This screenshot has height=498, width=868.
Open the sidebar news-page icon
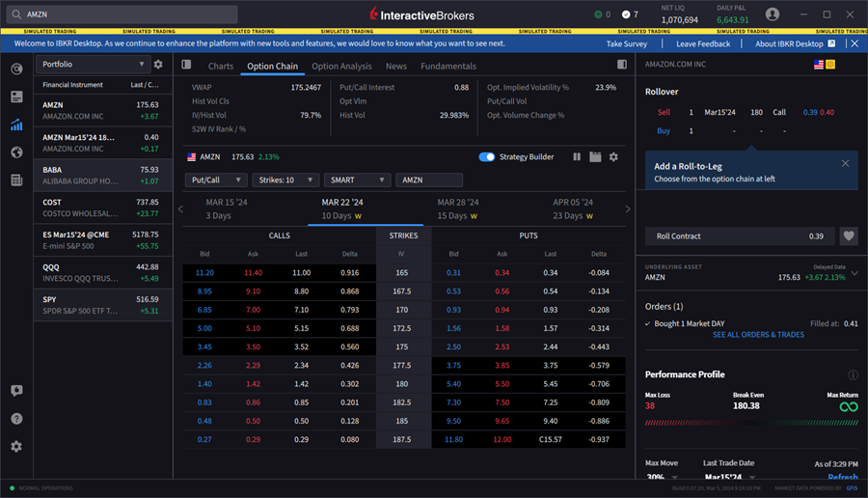click(16, 97)
